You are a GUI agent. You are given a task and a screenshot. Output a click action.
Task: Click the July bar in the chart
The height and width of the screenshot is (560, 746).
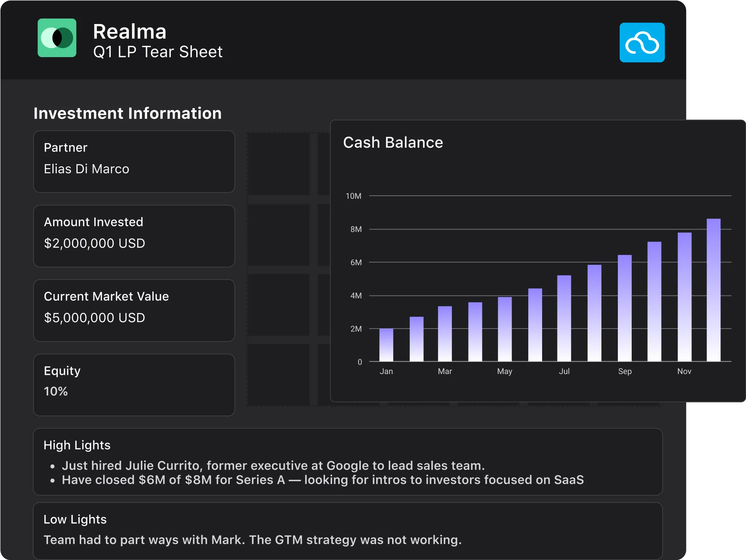[564, 318]
